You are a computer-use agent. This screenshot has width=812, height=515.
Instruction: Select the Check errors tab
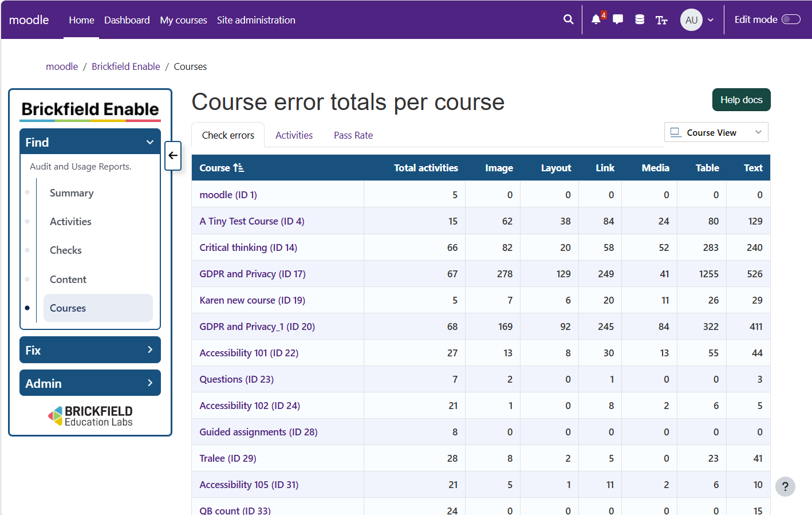(x=228, y=135)
